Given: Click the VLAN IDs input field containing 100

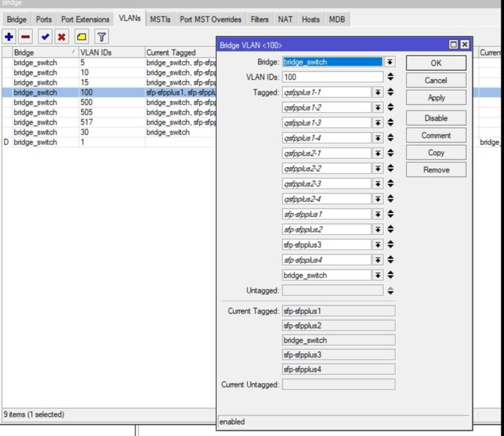Looking at the screenshot, I should click(x=333, y=77).
